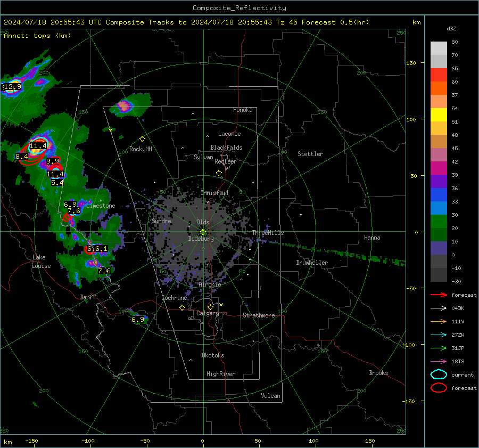Select the blue swatch between 36 and 33 dBZ
Screen dimensions: 479x448
439,195
